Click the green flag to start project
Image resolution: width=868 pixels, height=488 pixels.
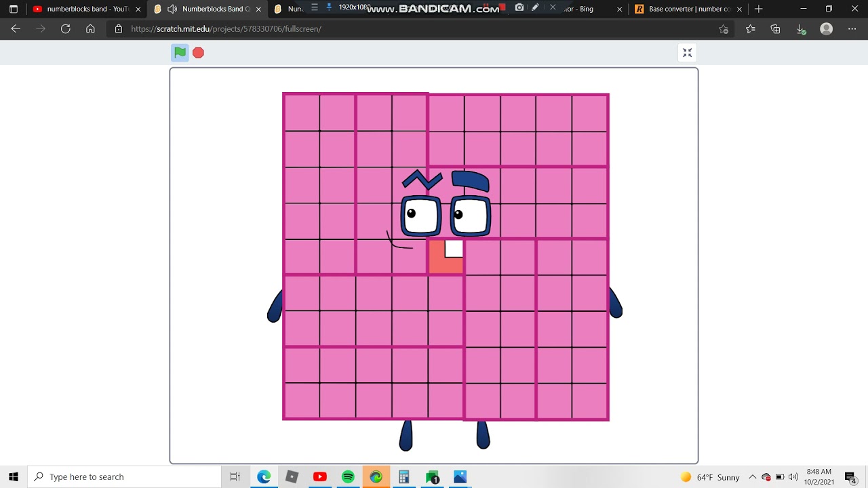coord(180,53)
